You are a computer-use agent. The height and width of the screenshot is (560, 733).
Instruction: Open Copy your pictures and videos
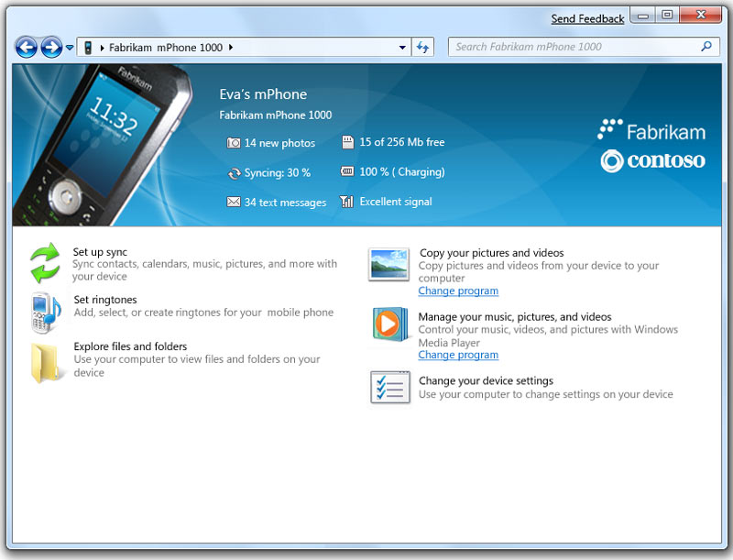[x=491, y=253]
